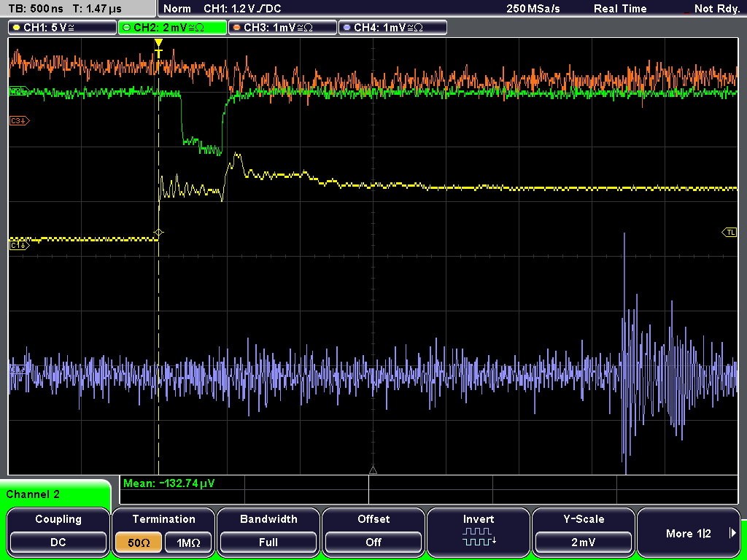The image size is (747, 560).
Task: Select the CH3: 1 mV channel tab
Action: click(282, 28)
